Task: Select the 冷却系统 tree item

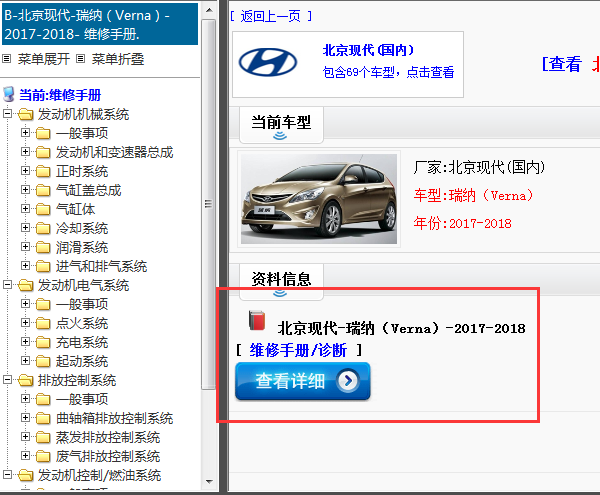Action: 82,228
